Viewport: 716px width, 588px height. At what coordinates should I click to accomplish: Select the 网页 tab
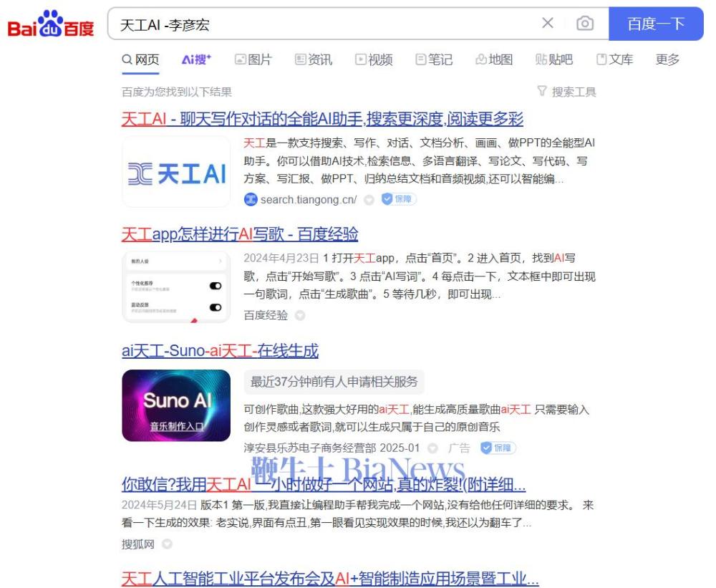(x=140, y=59)
